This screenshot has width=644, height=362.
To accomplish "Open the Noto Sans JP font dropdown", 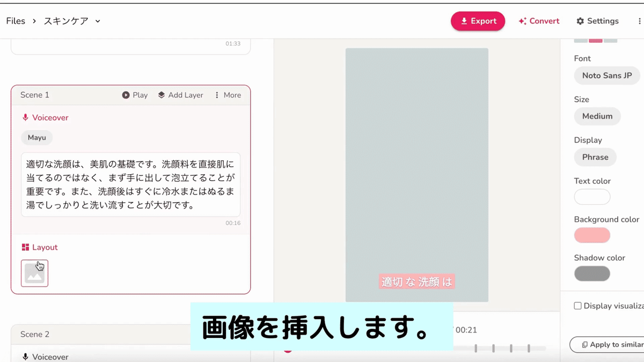I will 607,76.
